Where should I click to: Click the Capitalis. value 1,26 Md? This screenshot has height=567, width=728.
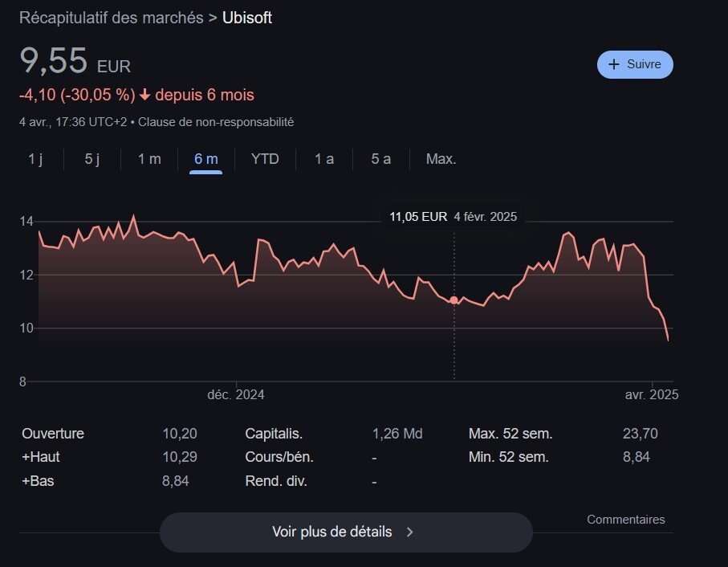click(x=397, y=434)
